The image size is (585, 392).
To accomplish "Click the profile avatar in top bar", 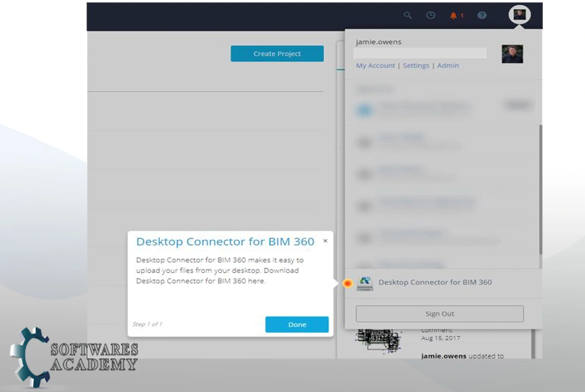I will pyautogui.click(x=519, y=15).
